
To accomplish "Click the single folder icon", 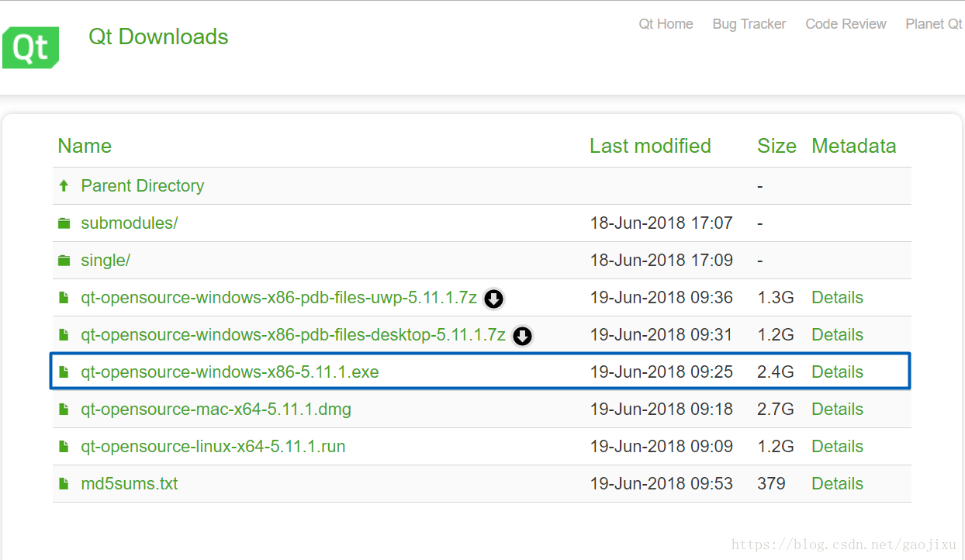I will pos(64,261).
